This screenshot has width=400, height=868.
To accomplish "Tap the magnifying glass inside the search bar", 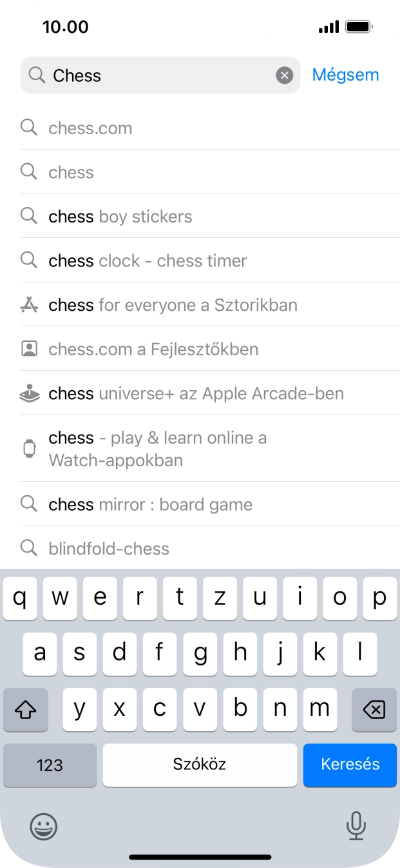I will (37, 75).
